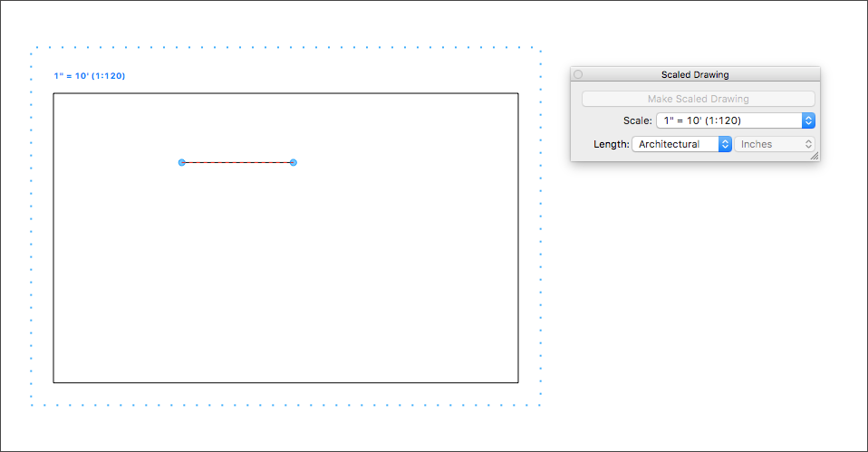
Task: Select the right endpoint handle of line
Action: coord(294,163)
